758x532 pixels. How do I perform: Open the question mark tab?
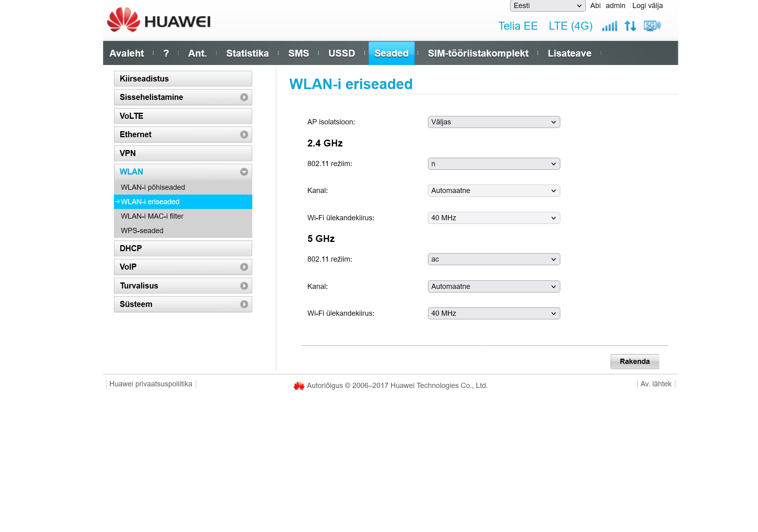tap(166, 53)
